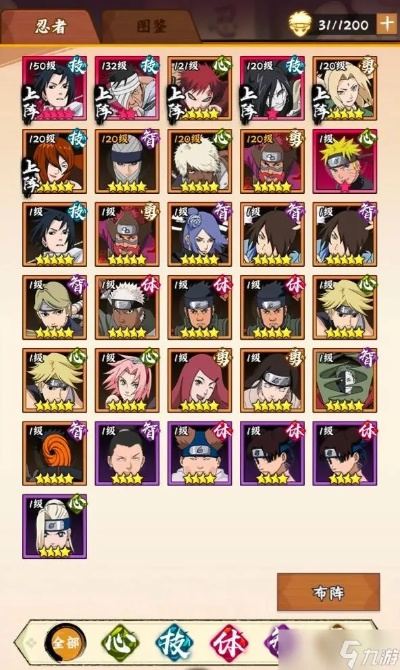
Task: Open the 布阵 formation button
Action: (x=328, y=592)
